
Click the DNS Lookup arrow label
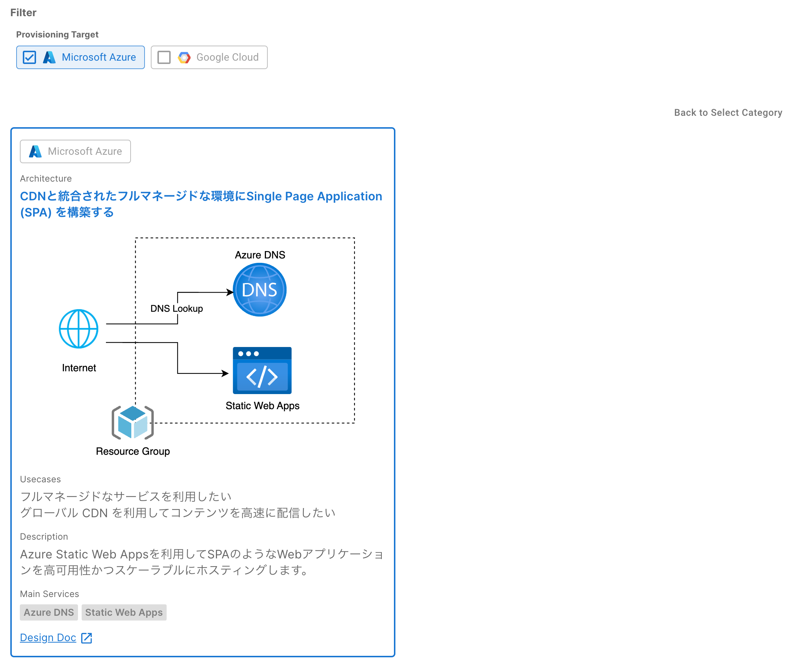pos(177,308)
